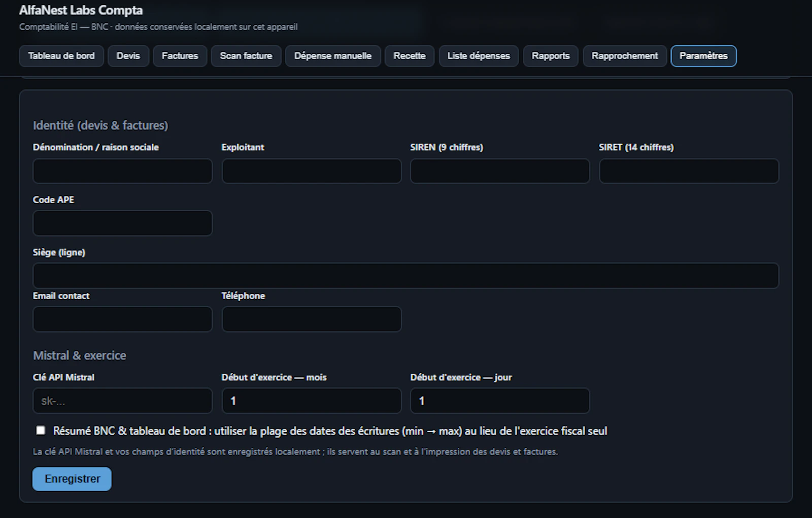Click the SIREN (9 chiffres) field
This screenshot has width=812, height=518.
[x=500, y=171]
